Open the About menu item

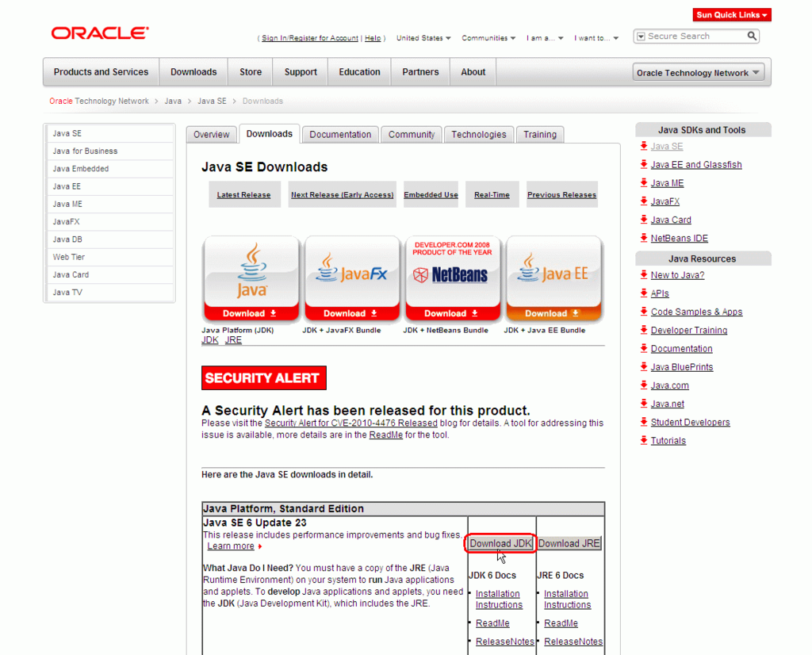tap(473, 72)
